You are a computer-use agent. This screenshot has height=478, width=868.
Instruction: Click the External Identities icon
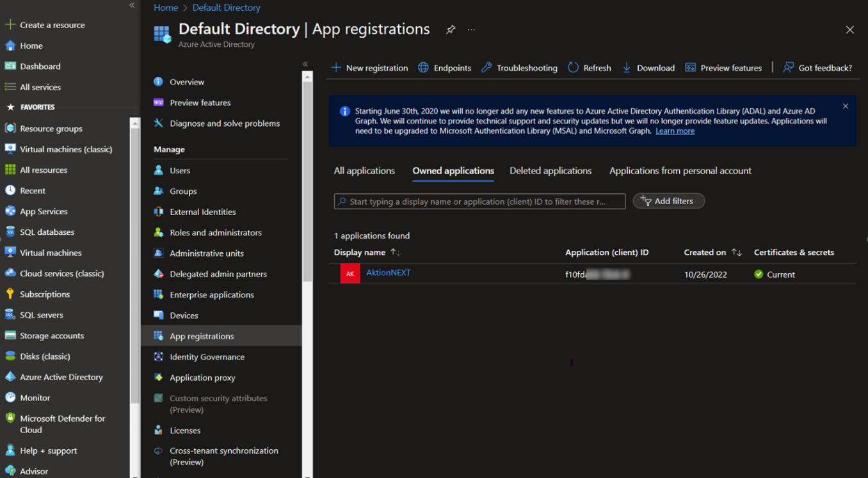pos(159,212)
